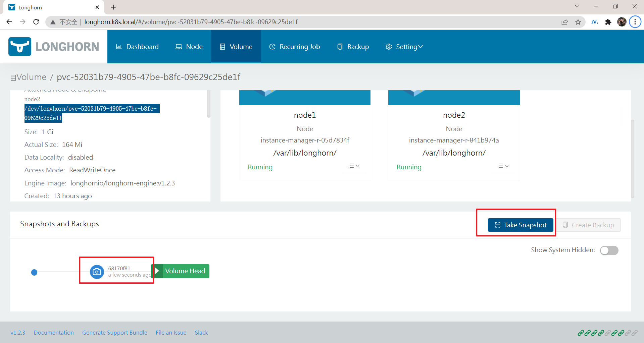Expand the Setting dropdown menu
This screenshot has width=644, height=343.
(404, 47)
